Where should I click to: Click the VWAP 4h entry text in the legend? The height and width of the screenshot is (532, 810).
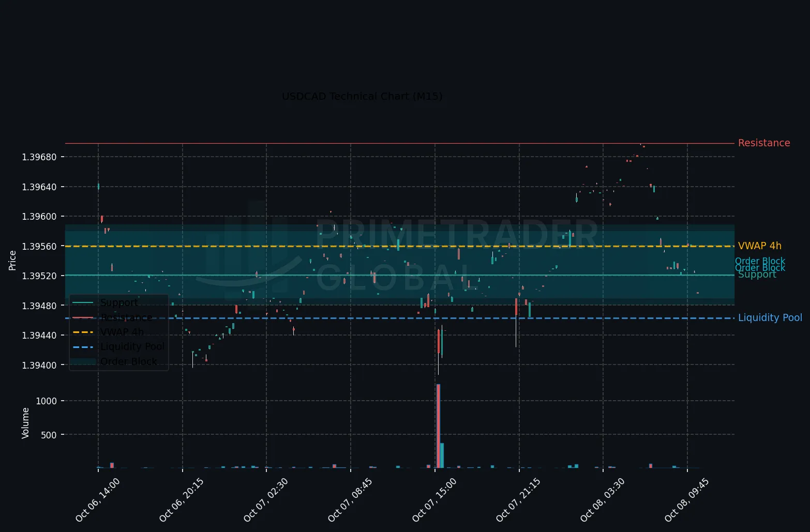click(x=122, y=332)
